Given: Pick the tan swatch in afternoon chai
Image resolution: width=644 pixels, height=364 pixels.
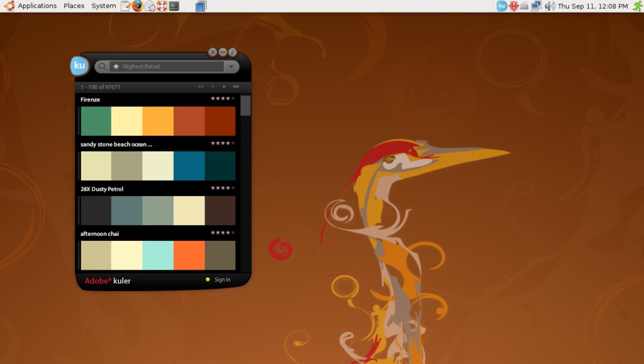Looking at the screenshot, I should click(x=96, y=255).
